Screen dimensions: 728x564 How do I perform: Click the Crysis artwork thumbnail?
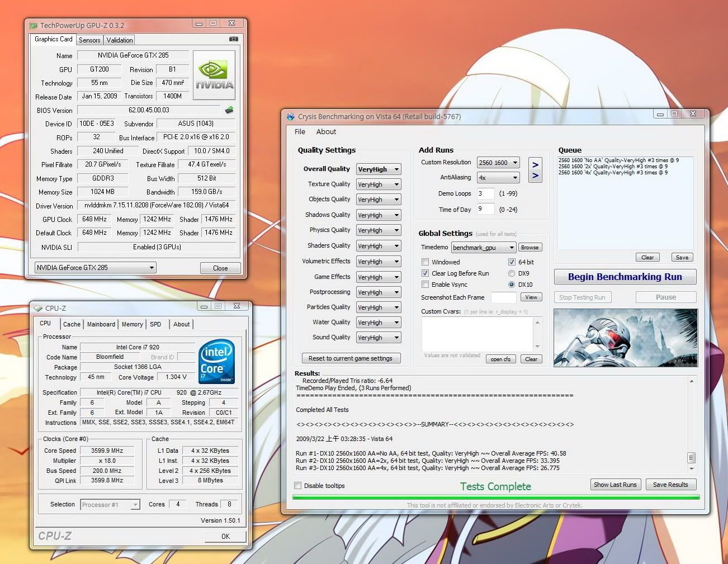pyautogui.click(x=626, y=338)
